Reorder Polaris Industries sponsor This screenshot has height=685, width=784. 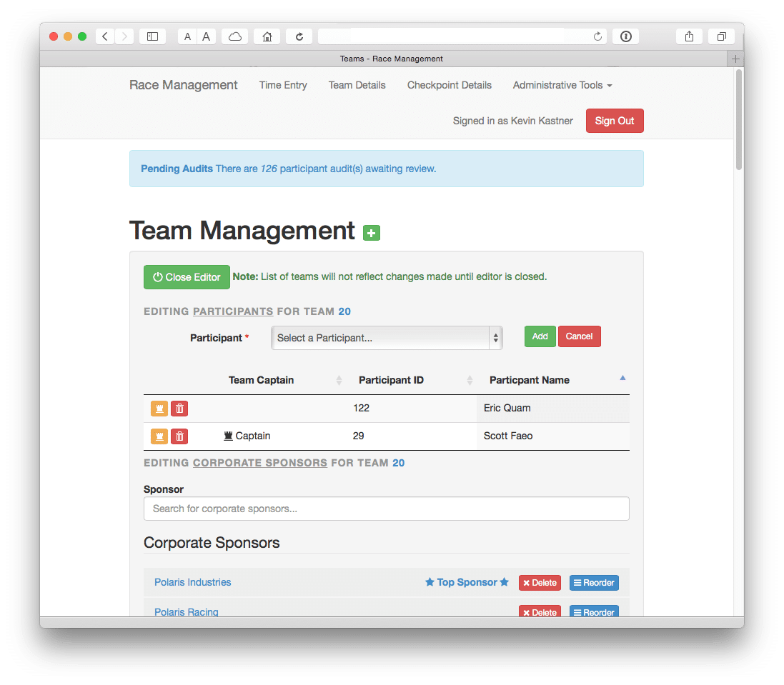click(x=594, y=583)
